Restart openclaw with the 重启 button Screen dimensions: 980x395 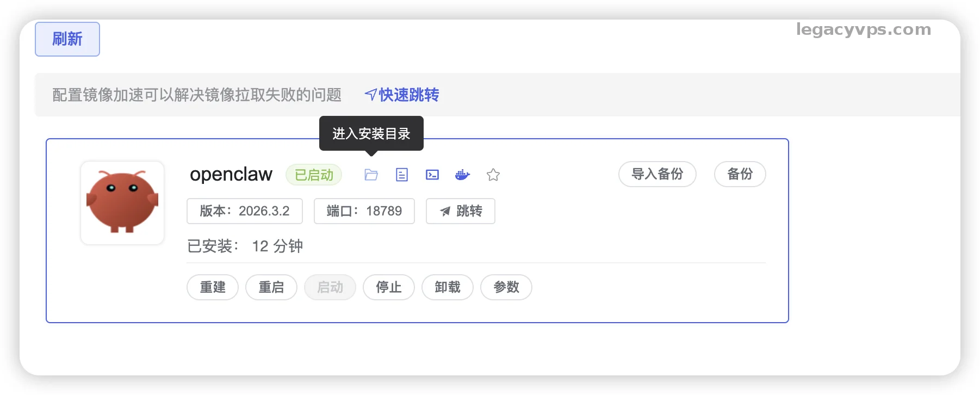coord(271,287)
